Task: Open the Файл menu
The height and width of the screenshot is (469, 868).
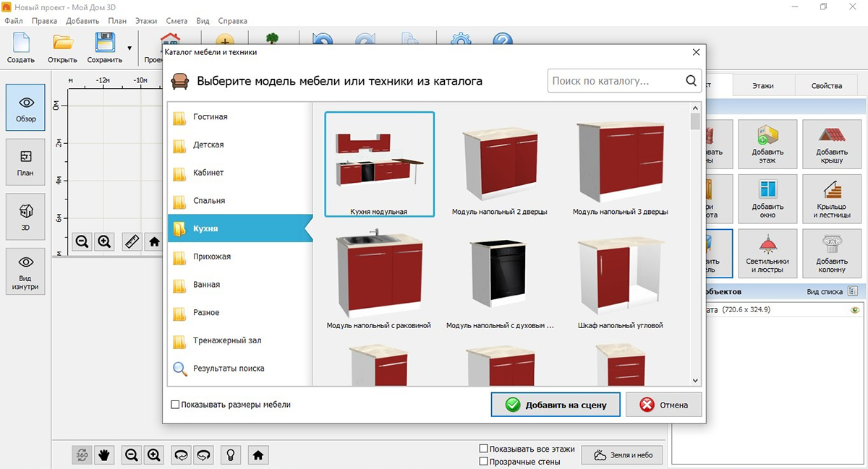Action: [13, 21]
